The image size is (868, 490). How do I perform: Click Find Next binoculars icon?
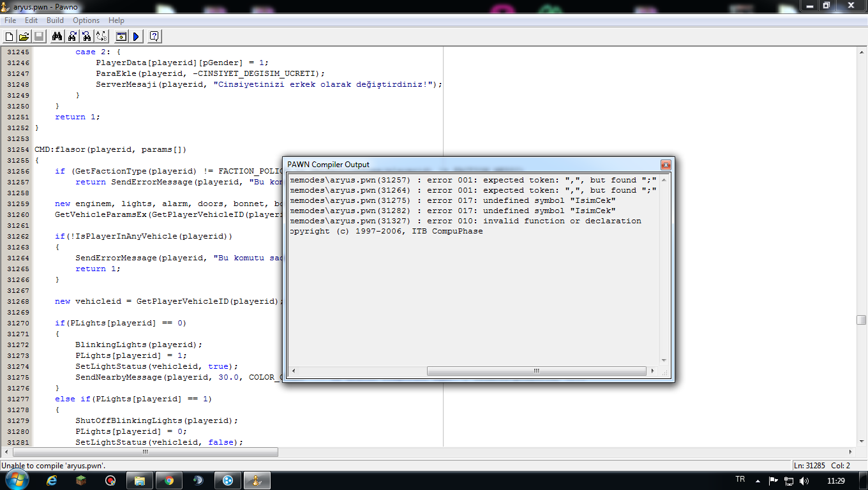click(x=72, y=36)
